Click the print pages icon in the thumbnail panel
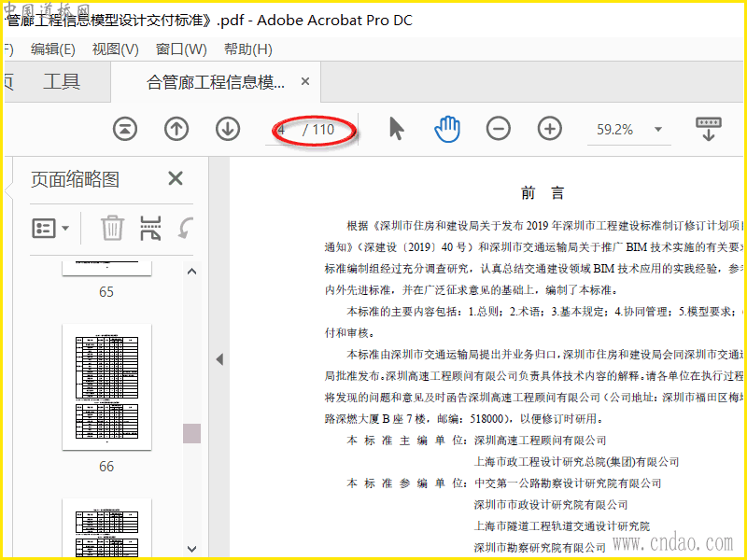Image resolution: width=747 pixels, height=560 pixels. 150,228
